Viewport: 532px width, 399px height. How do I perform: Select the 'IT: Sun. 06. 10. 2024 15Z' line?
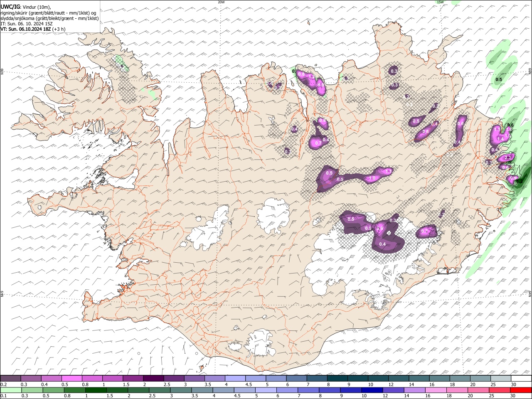(27, 24)
